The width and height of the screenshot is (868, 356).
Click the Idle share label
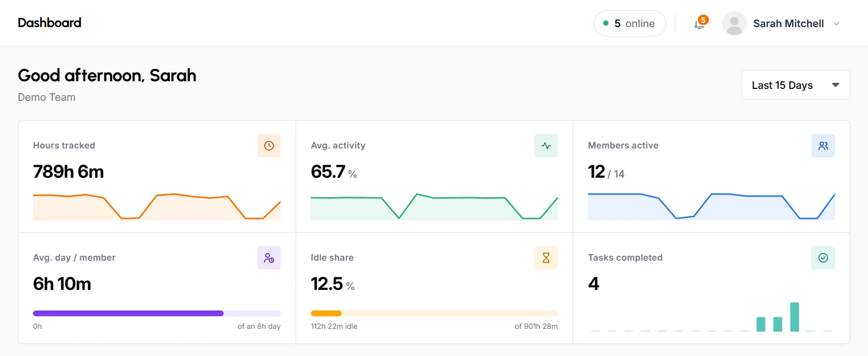coord(332,257)
